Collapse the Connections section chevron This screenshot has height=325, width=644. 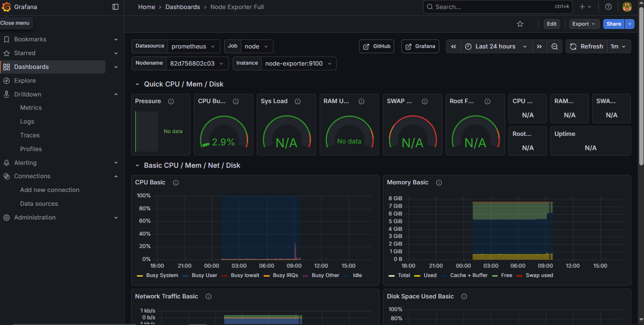(116, 176)
